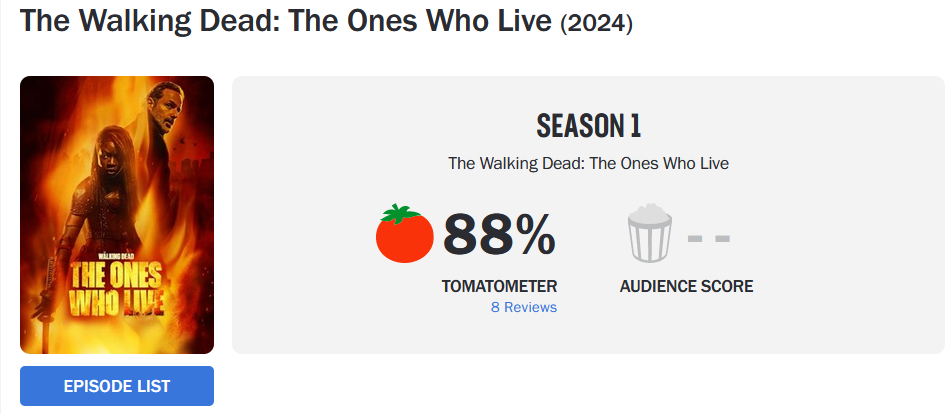Image resolution: width=945 pixels, height=414 pixels.
Task: Click the (2024) year in the title
Action: 597,23
